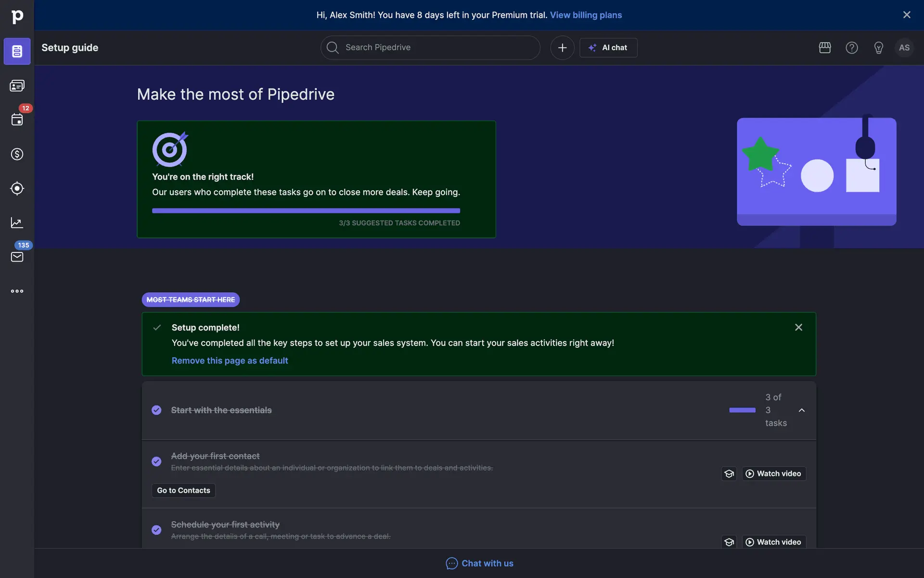Open Deals dollar icon in sidebar
The width and height of the screenshot is (924, 578).
point(17,154)
